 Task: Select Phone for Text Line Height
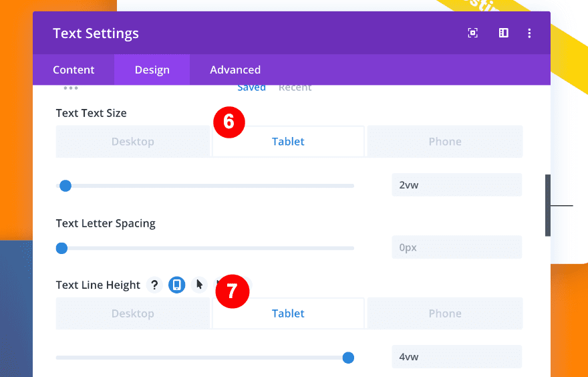click(445, 313)
